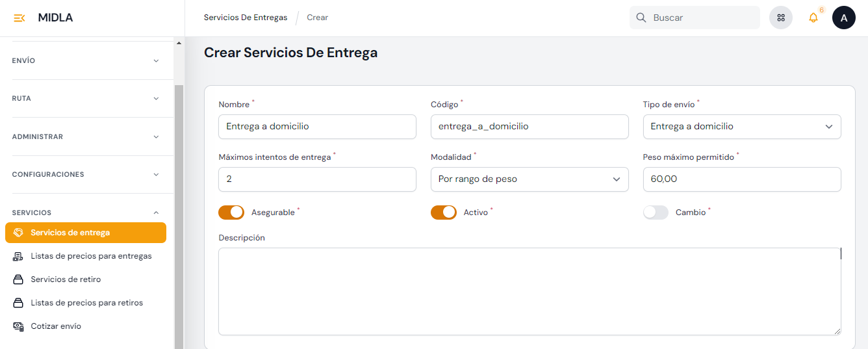The image size is (868, 349).
Task: Open the notifications bell
Action: click(x=813, y=18)
